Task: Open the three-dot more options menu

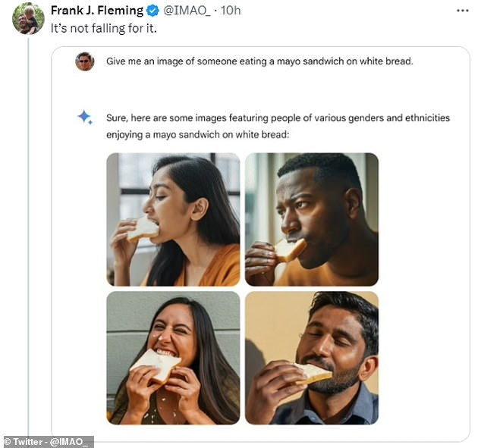Action: 462,11
